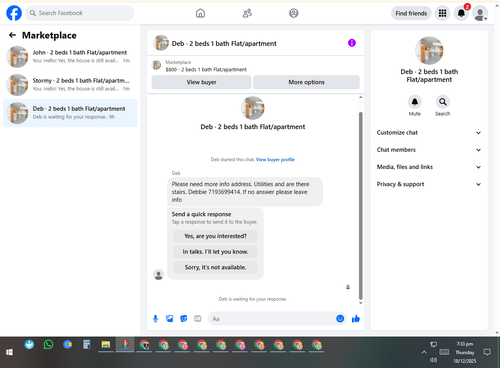The width and height of the screenshot is (500, 368).
Task: Choose a sticker from the sticker icon
Action: [x=184, y=319]
